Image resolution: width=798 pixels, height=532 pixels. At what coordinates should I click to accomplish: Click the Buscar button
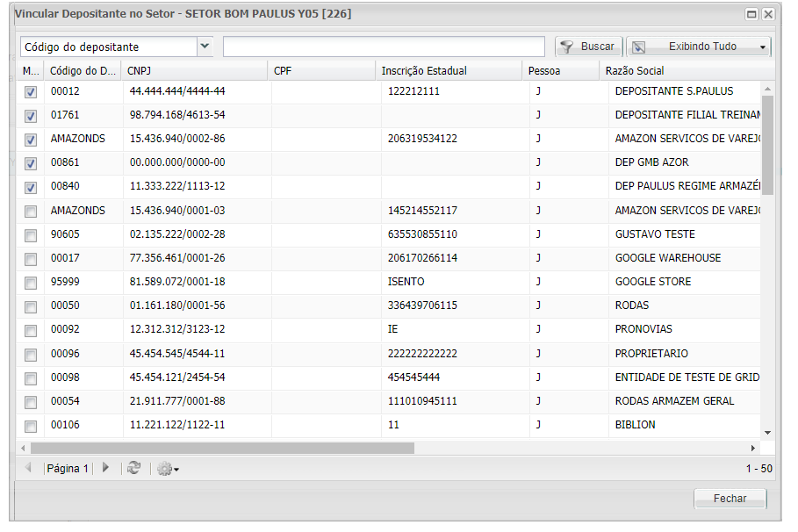(x=588, y=47)
